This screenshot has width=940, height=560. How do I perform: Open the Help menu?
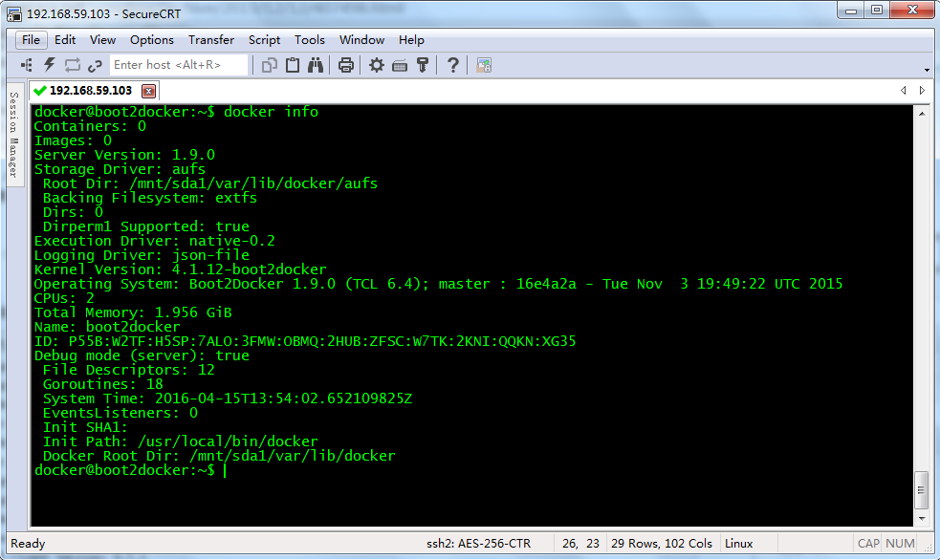coord(411,39)
